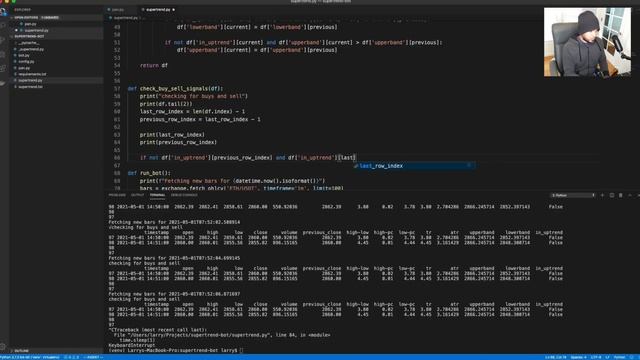Open the Search view in activity bar
This screenshot has width=640, height=360.
coord(3,25)
